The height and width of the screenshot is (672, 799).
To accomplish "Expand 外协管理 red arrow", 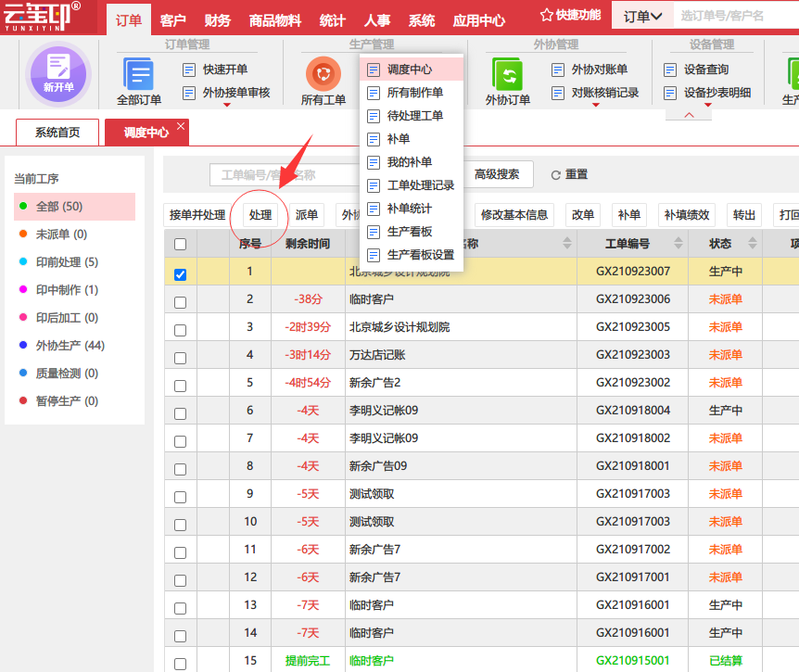I will pos(596,105).
